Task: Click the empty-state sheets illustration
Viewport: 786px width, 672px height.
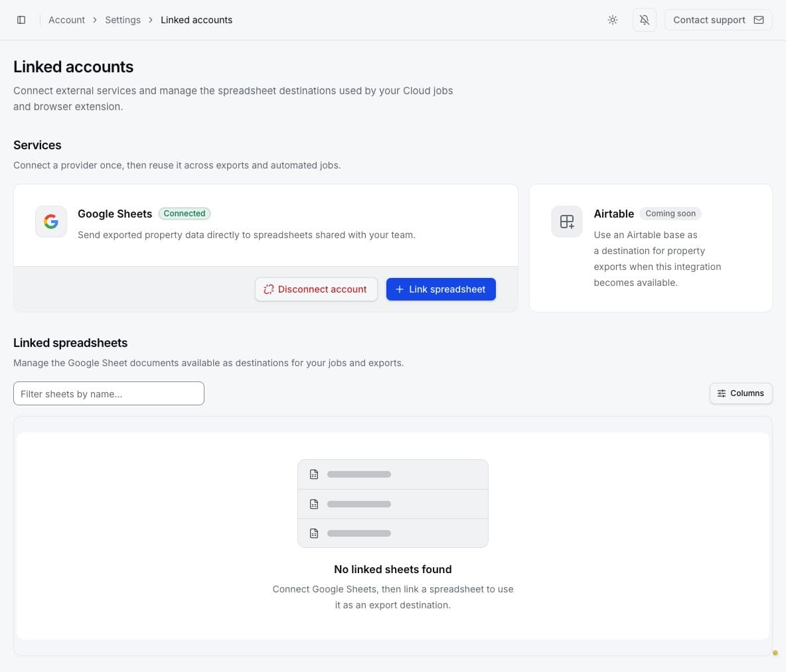Action: (393, 504)
